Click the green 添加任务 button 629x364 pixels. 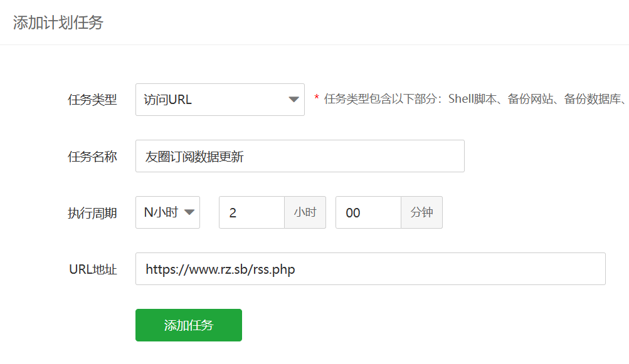tap(189, 325)
